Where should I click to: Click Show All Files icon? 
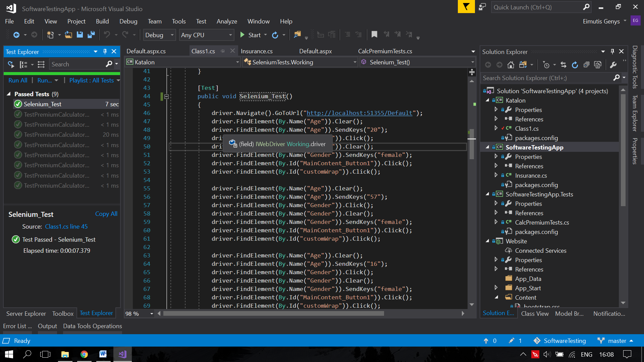click(598, 65)
